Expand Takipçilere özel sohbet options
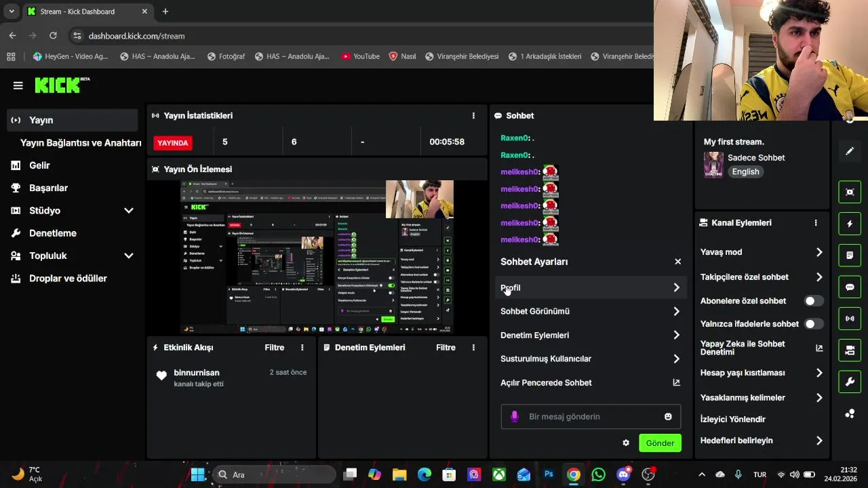868x488 pixels. (819, 277)
